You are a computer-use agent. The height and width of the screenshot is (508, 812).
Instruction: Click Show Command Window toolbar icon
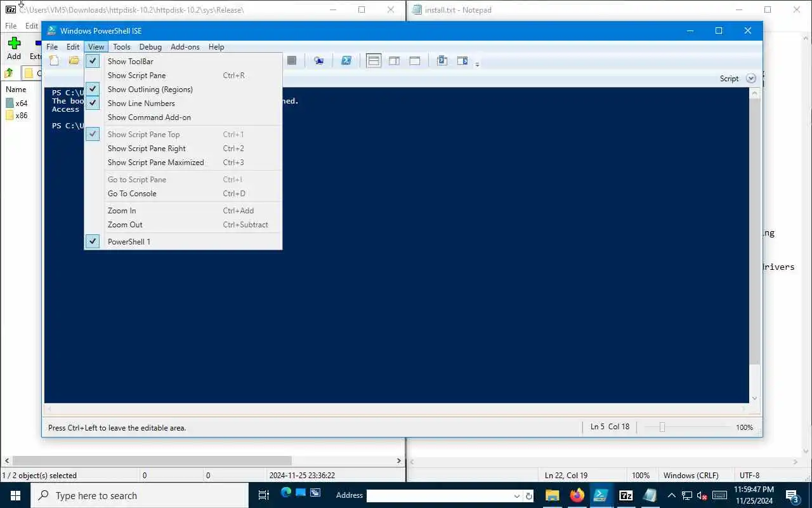[x=442, y=61]
